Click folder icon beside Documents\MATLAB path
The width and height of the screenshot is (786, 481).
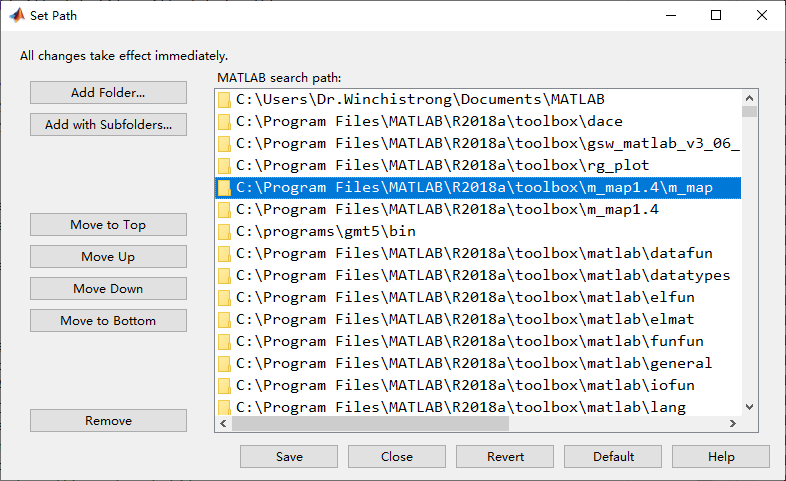224,100
